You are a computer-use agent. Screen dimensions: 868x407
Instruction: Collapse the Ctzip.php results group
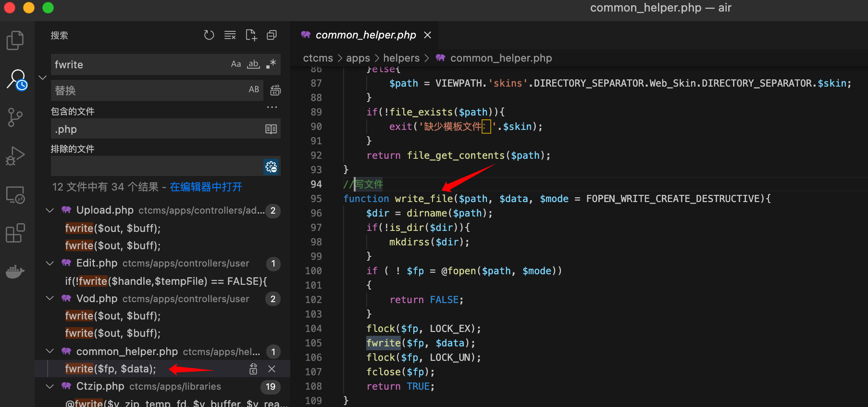coord(50,387)
